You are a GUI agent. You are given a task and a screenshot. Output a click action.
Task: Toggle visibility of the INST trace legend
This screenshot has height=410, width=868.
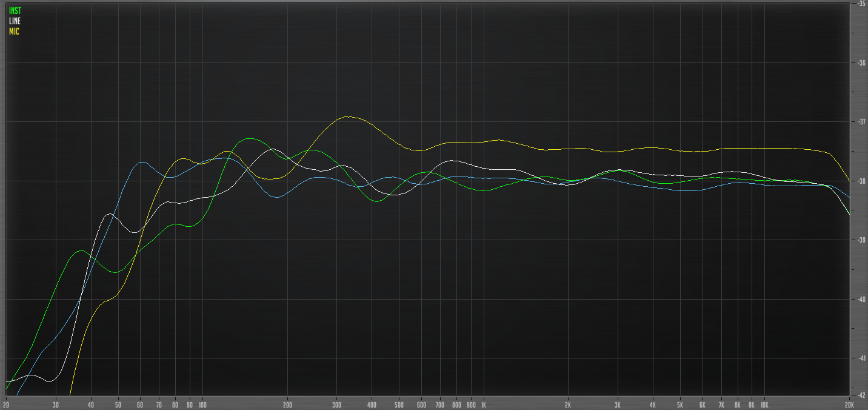[x=14, y=10]
